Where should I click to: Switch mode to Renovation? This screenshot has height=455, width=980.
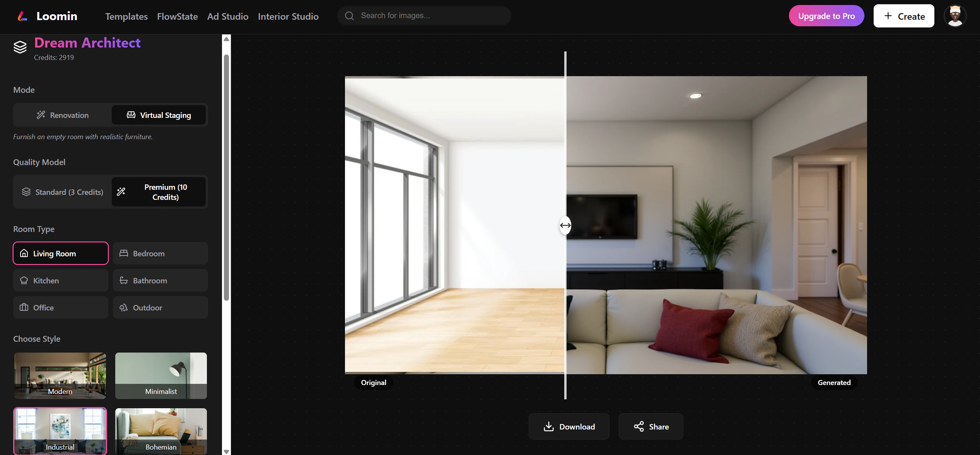point(63,115)
